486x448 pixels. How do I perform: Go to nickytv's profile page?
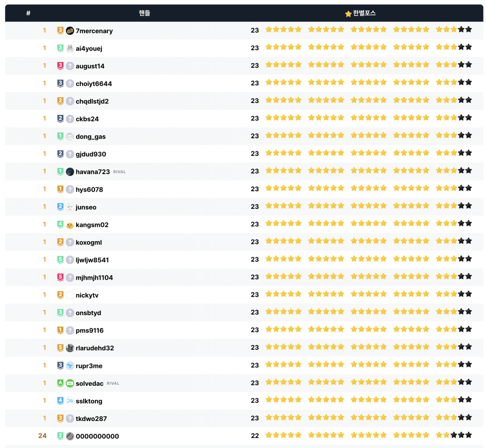[x=87, y=295]
